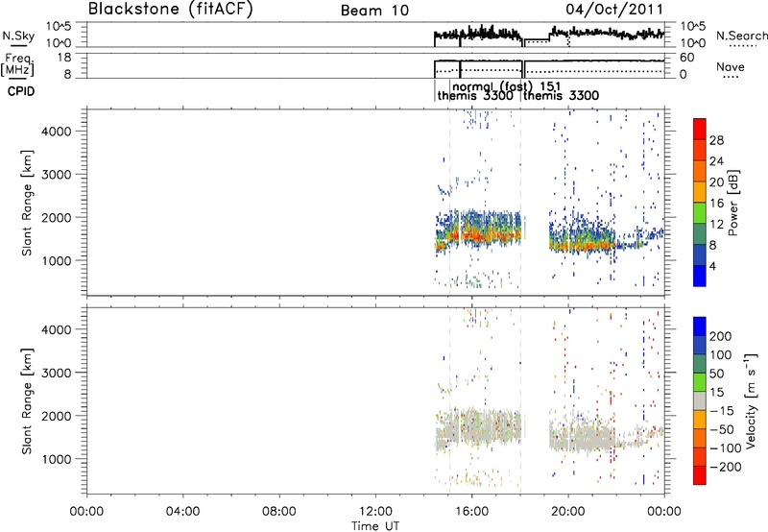Click the '28' tick on the power colorbar
The image size is (768, 532).
coord(716,140)
